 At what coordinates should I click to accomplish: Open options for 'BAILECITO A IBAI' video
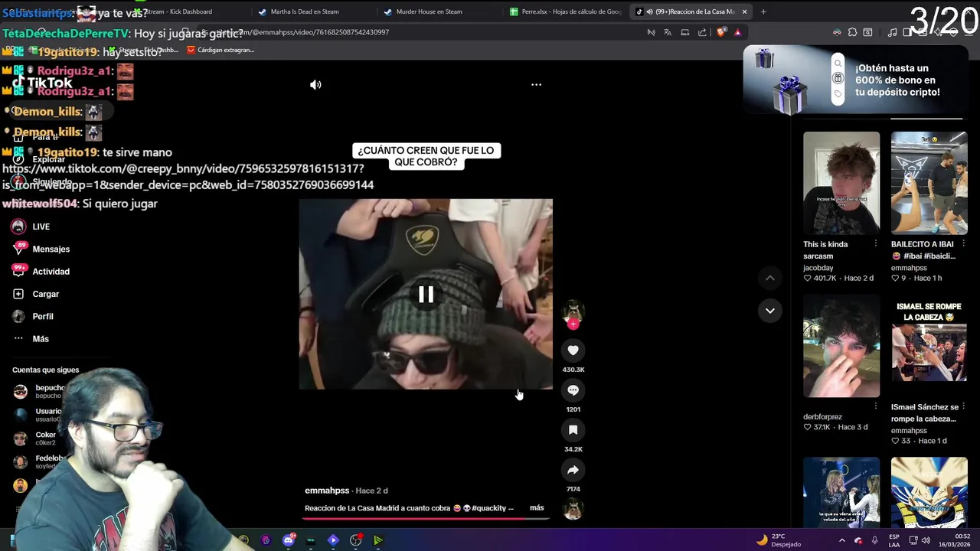(x=963, y=243)
